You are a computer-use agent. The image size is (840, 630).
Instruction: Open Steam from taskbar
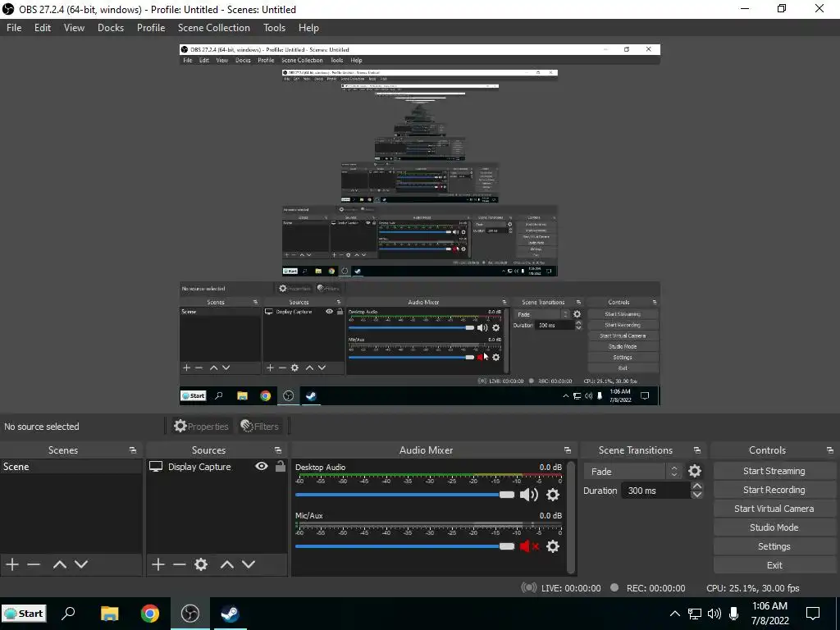coord(230,614)
